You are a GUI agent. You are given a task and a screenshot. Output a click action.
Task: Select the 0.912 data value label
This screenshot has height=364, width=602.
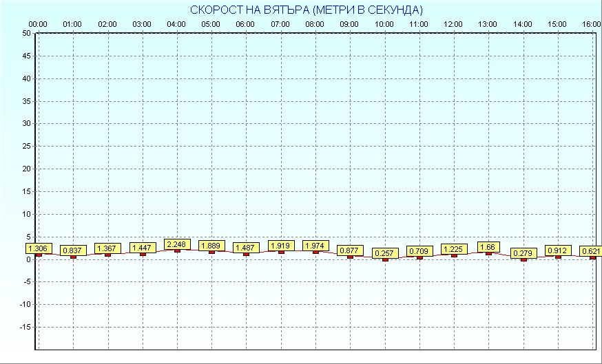pyautogui.click(x=558, y=250)
